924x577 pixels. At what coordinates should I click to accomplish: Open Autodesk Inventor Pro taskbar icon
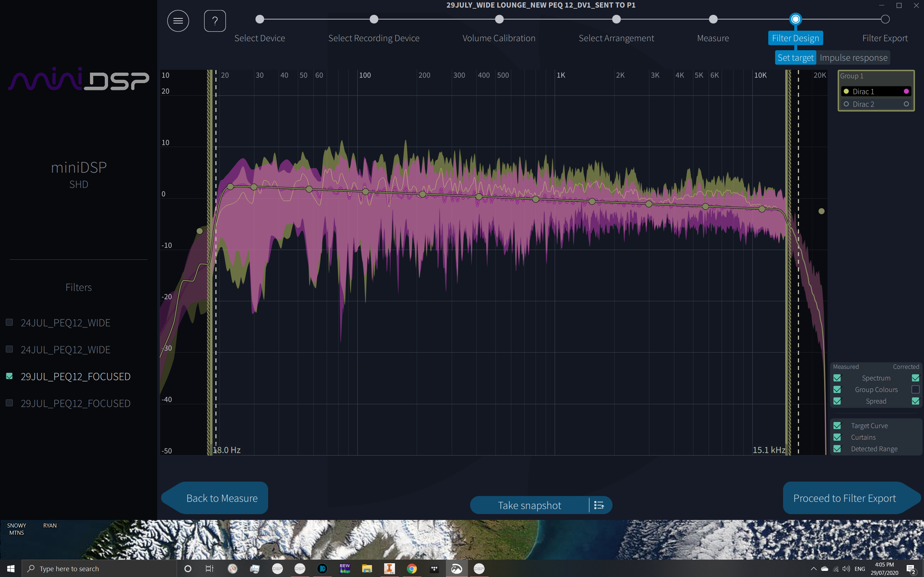[x=389, y=569]
